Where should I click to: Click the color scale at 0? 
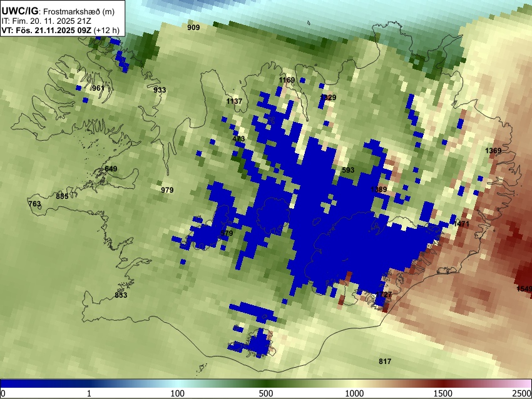point(3,393)
